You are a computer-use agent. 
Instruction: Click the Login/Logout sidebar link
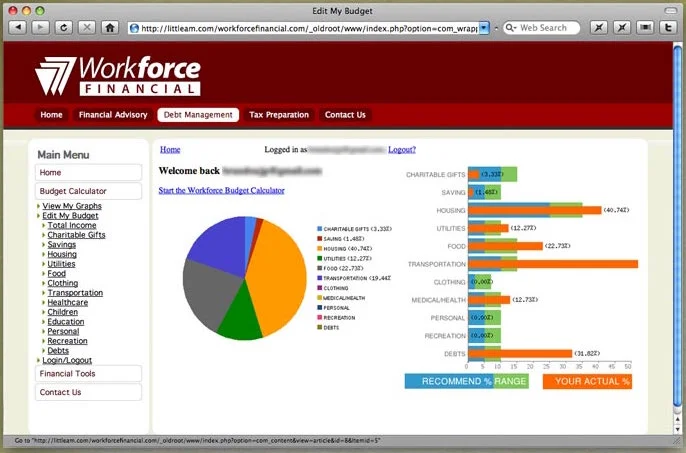click(67, 360)
